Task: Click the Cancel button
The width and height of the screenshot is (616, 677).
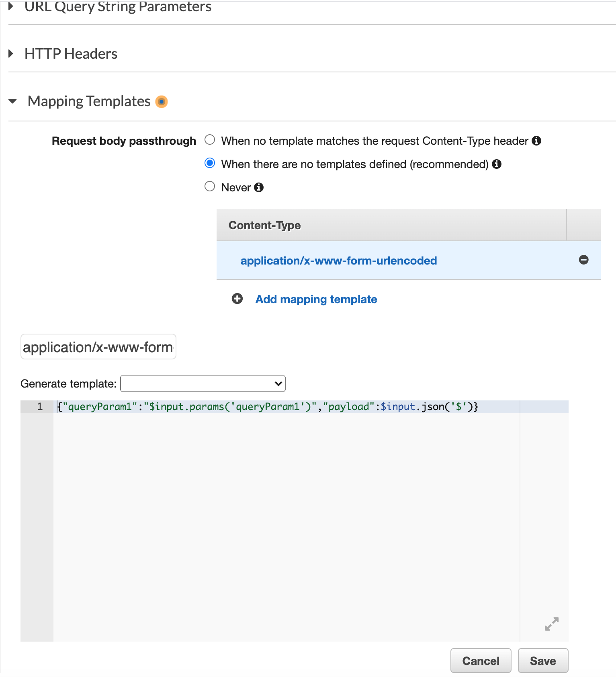Action: (481, 661)
